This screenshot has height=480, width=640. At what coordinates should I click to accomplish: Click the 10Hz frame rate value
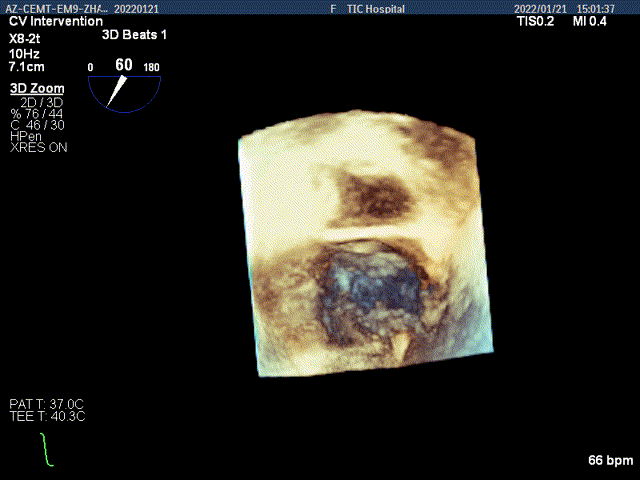[x=25, y=50]
